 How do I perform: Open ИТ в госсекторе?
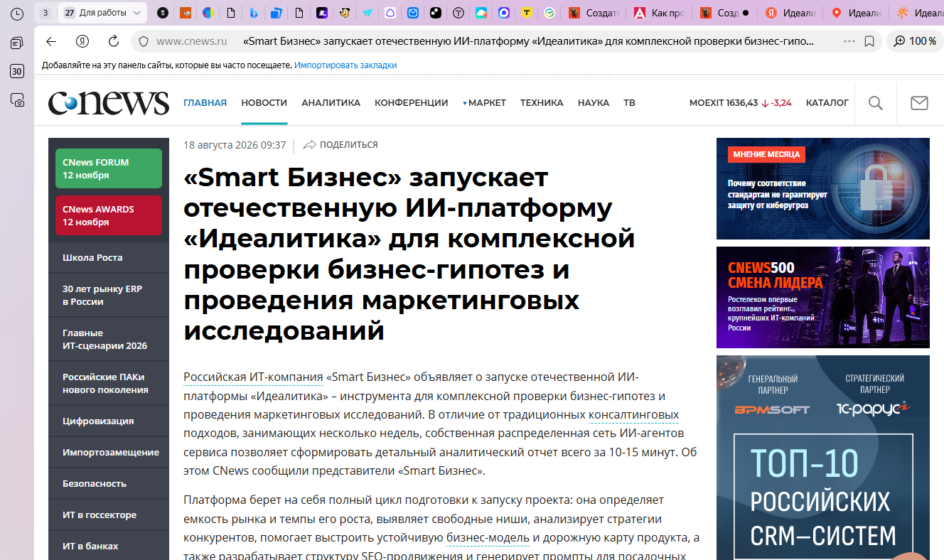(109, 515)
